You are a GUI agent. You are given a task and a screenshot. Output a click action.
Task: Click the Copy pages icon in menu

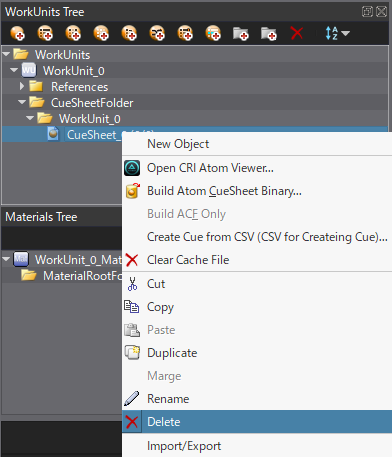pos(132,307)
